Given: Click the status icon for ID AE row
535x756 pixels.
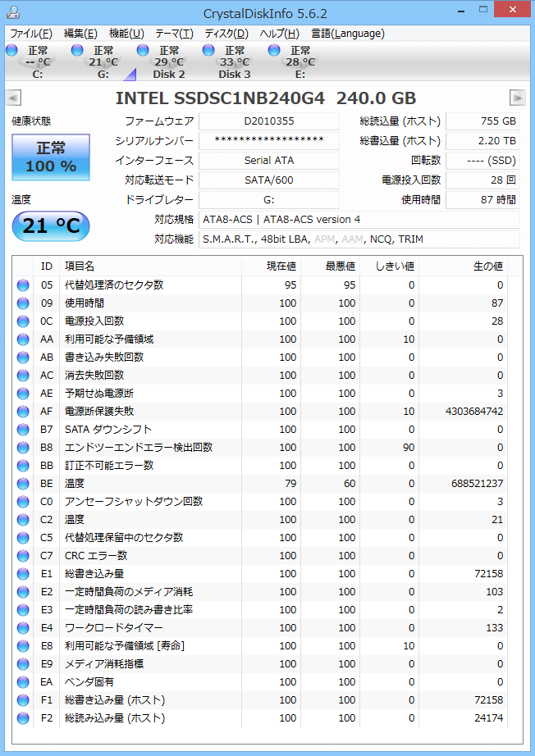Looking at the screenshot, I should click(x=23, y=394).
